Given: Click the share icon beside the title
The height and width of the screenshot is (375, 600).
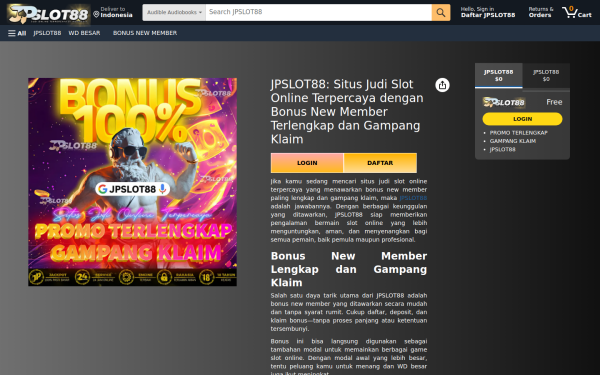Looking at the screenshot, I should (442, 85).
